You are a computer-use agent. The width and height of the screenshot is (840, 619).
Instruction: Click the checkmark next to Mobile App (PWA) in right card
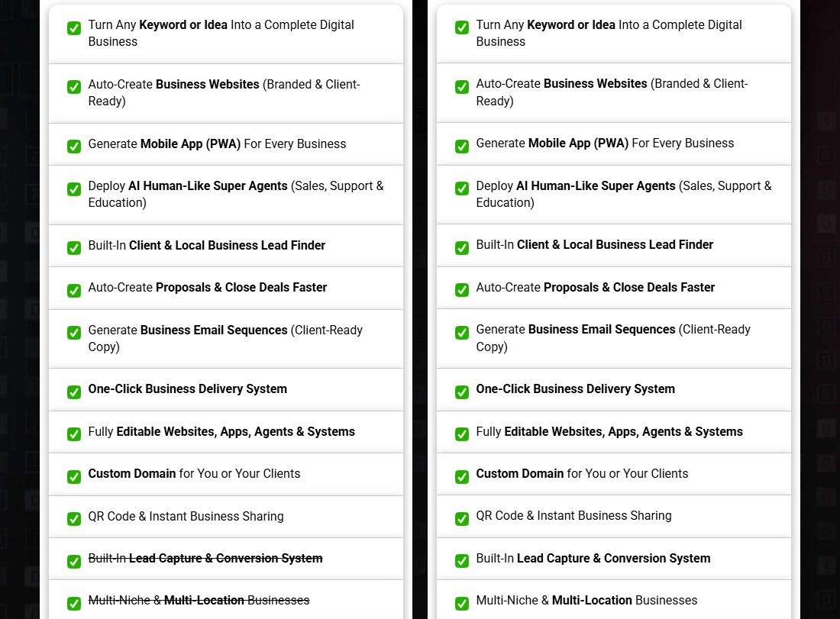click(462, 146)
